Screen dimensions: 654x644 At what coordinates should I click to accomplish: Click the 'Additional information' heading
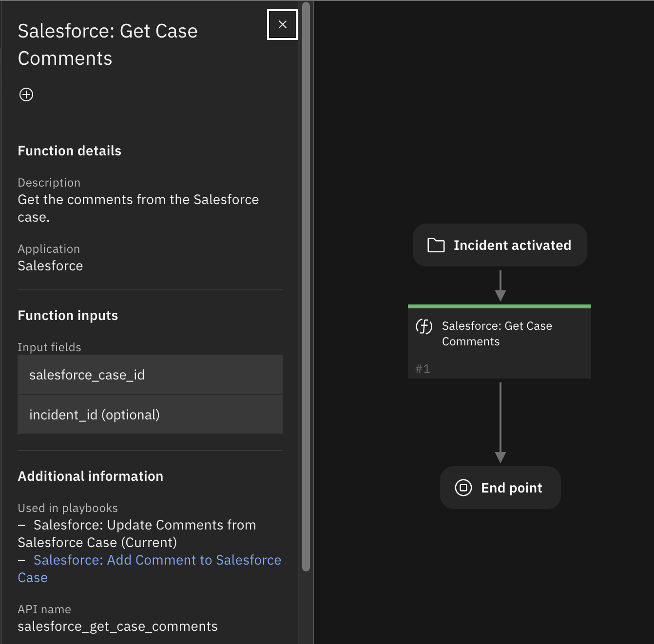pyautogui.click(x=91, y=476)
